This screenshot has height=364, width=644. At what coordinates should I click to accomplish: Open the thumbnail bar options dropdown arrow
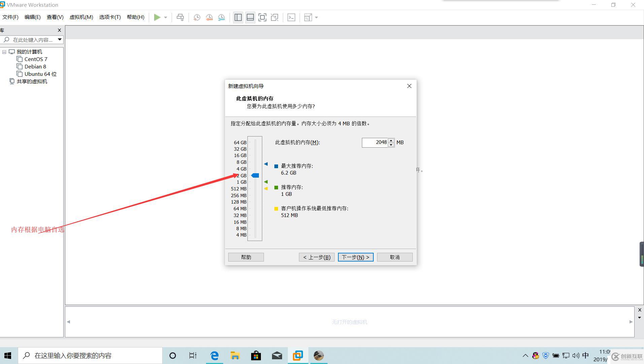pyautogui.click(x=640, y=317)
